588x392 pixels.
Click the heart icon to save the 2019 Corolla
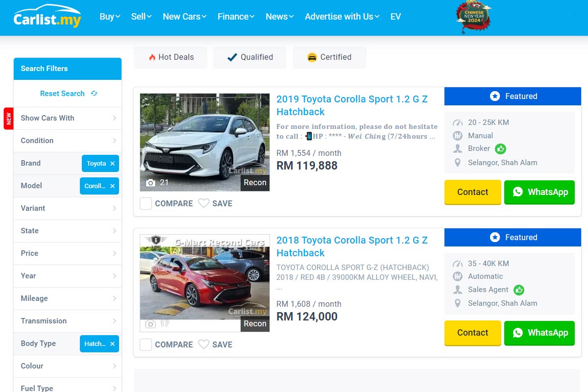[204, 203]
